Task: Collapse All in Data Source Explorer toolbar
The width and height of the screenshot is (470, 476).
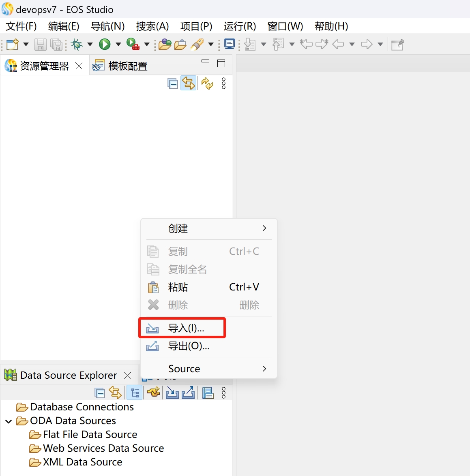Action: pos(100,393)
